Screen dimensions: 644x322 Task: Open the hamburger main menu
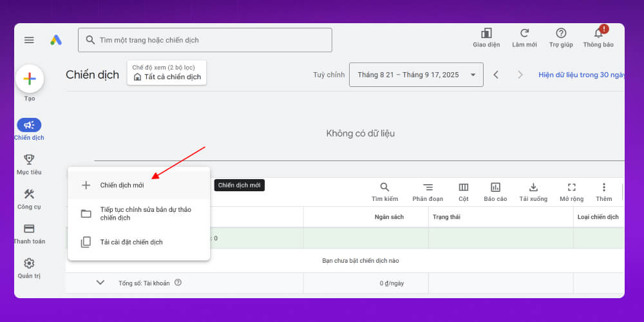coord(29,40)
